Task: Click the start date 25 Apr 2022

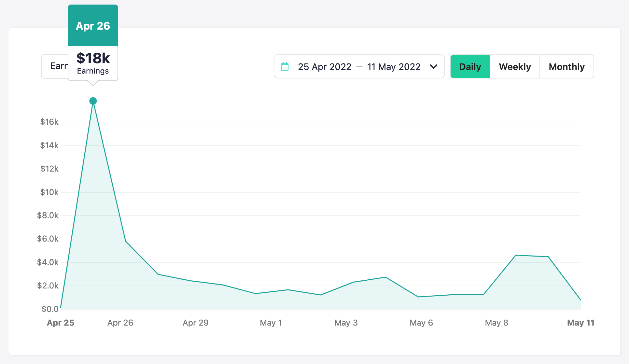Action: point(325,67)
